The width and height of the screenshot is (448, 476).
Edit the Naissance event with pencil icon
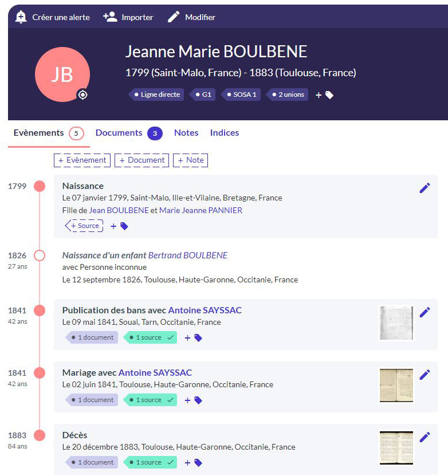click(x=425, y=188)
